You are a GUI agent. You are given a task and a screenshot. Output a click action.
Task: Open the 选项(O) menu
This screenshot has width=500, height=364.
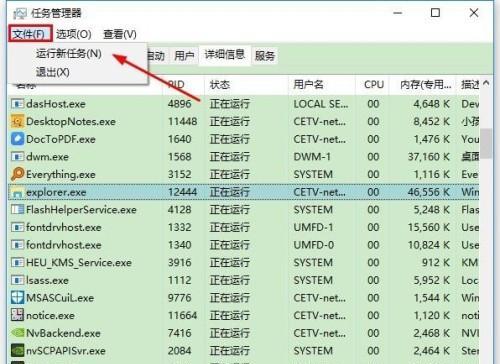tap(74, 34)
